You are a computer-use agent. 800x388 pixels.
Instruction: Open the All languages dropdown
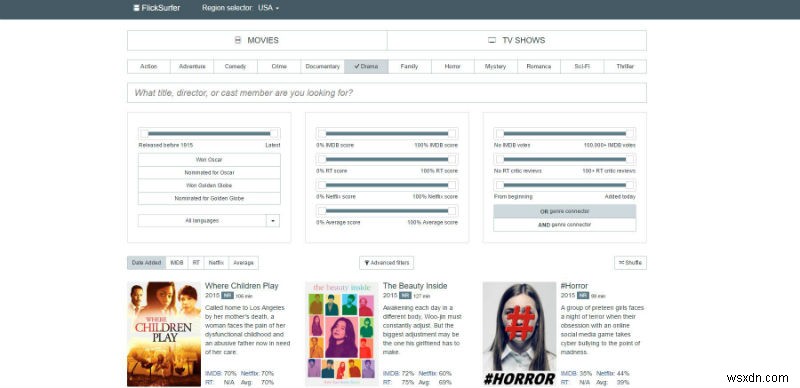pos(202,221)
